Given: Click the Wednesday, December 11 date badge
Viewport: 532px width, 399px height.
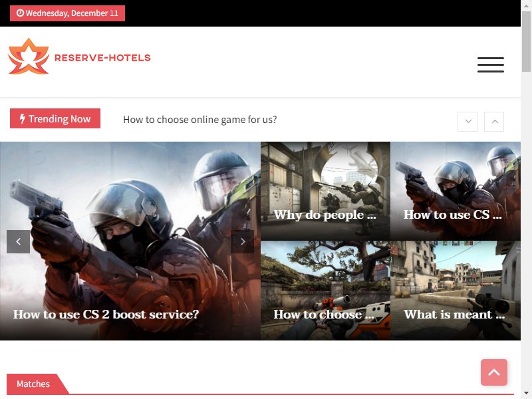Looking at the screenshot, I should [67, 13].
